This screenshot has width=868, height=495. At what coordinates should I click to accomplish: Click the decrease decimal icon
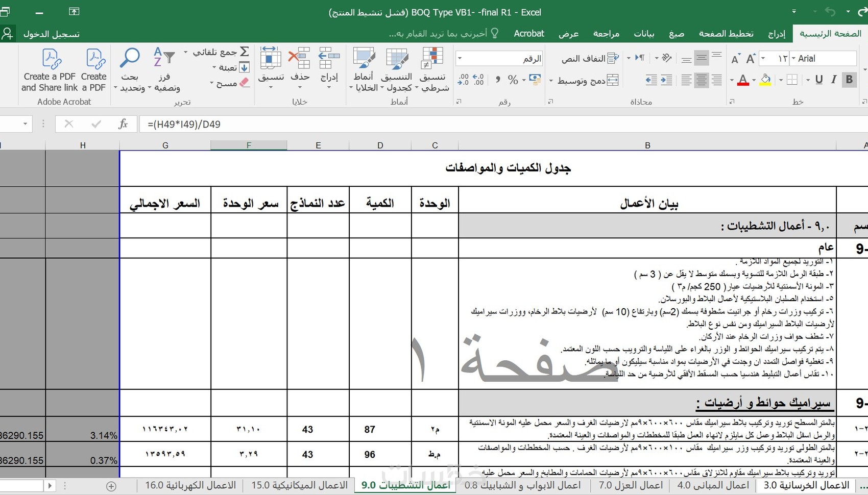click(x=463, y=80)
